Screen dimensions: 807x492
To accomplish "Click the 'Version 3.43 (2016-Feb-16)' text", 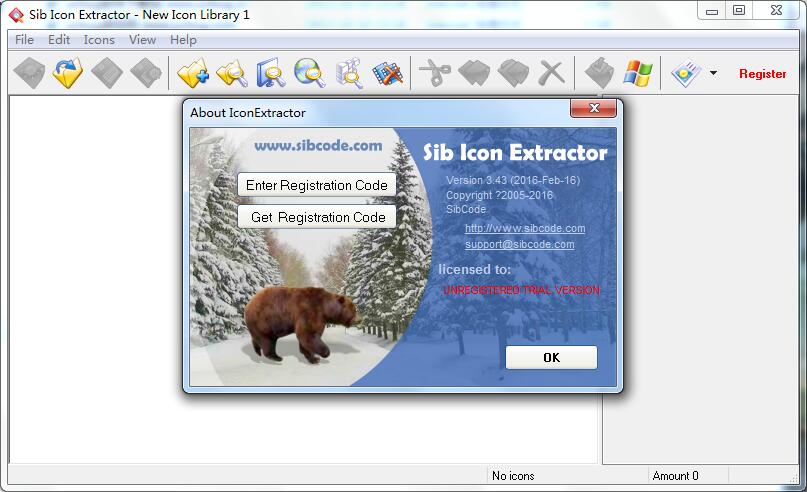I will [513, 180].
